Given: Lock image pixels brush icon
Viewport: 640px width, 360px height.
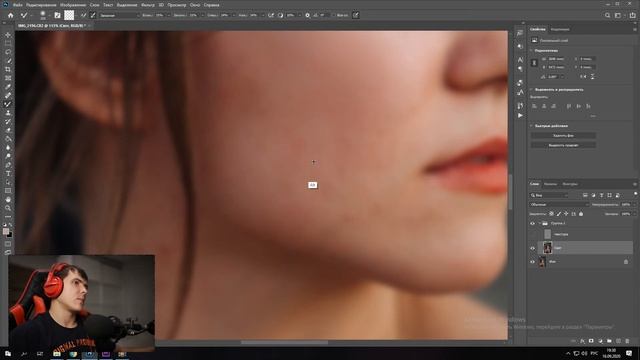Looking at the screenshot, I should click(558, 213).
